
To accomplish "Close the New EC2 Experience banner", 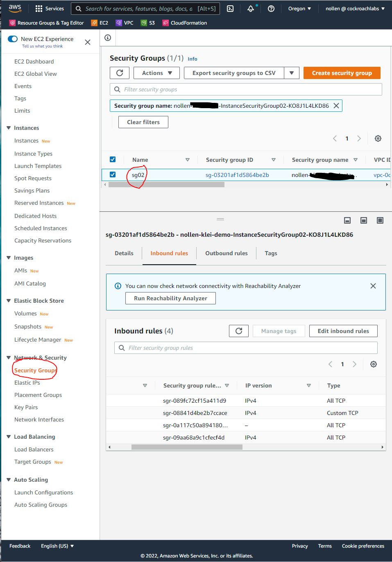I will tap(88, 42).
